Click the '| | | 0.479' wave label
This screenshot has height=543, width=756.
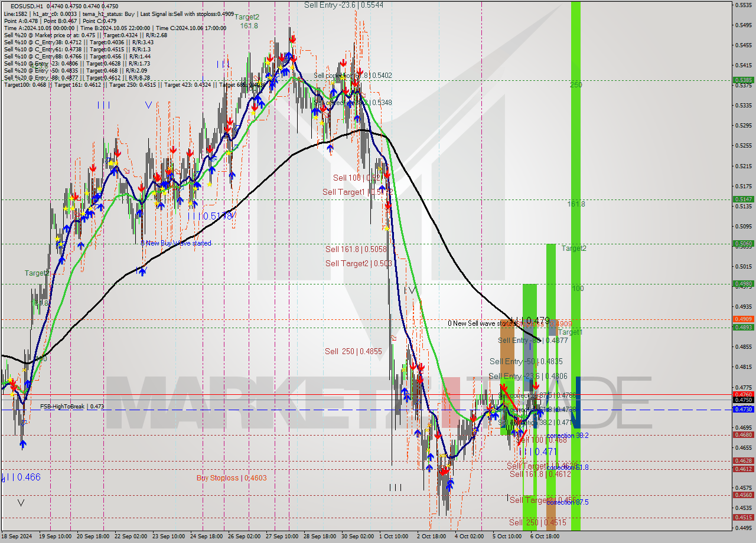[530, 320]
